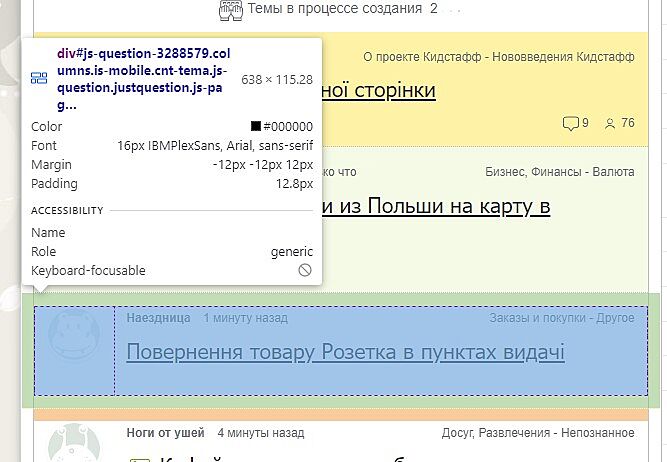Select the Заказы и покупки - Другое category
This screenshot has height=462, width=667.
click(561, 318)
